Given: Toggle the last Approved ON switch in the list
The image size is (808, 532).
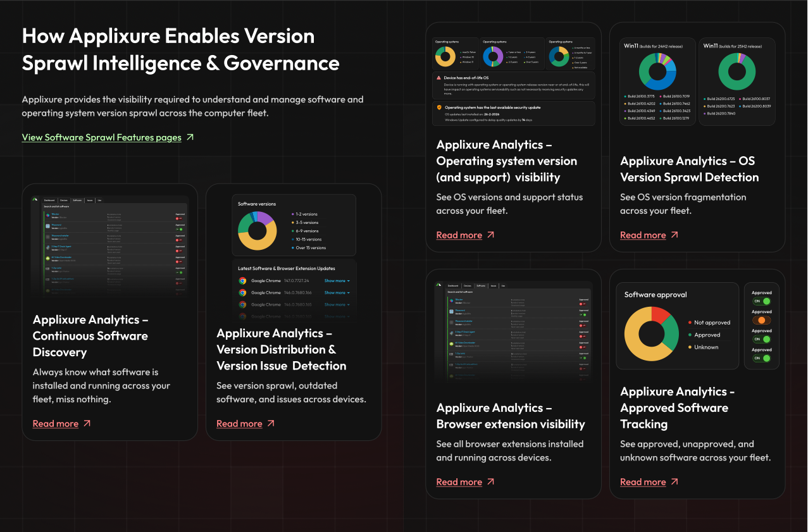Looking at the screenshot, I should (x=762, y=358).
